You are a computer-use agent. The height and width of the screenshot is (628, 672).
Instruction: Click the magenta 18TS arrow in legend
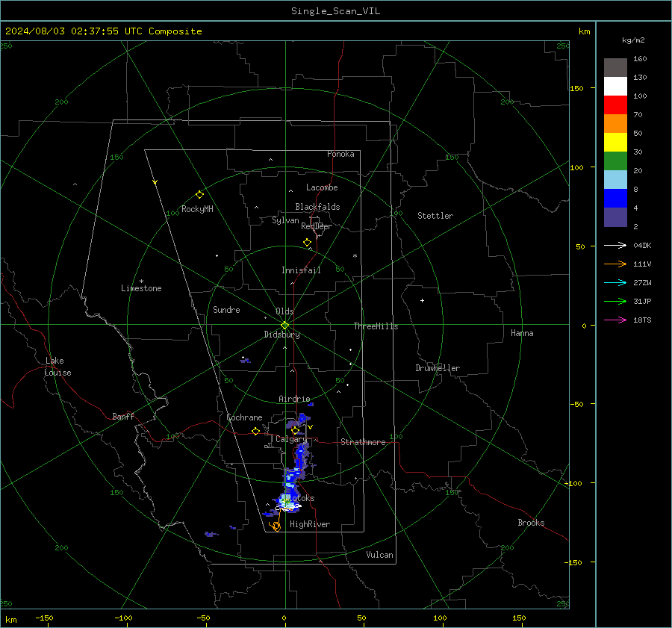pyautogui.click(x=615, y=320)
